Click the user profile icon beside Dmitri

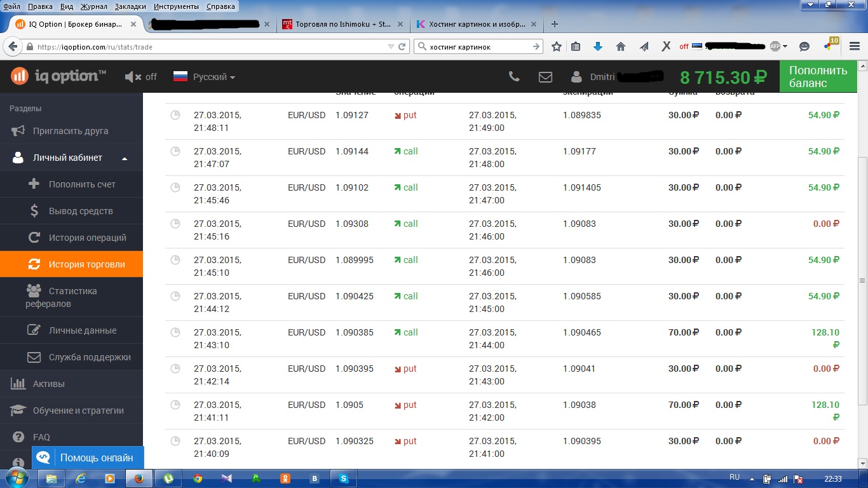pyautogui.click(x=576, y=77)
